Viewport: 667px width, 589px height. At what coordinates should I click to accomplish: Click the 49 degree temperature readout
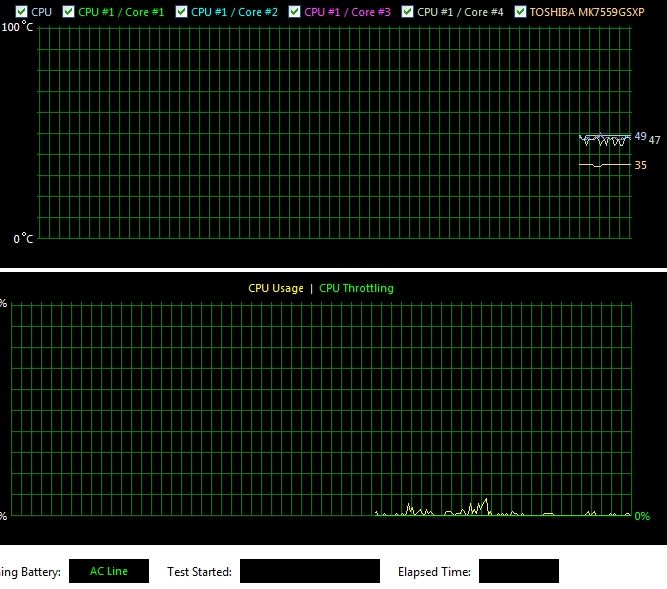click(640, 136)
